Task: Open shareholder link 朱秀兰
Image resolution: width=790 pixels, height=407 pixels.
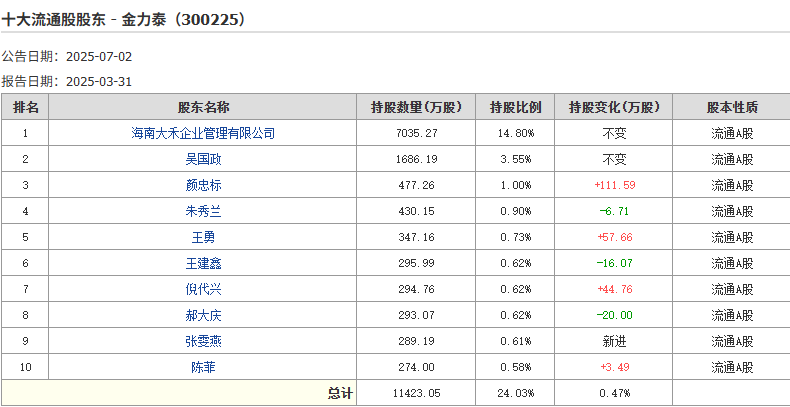Action: 203,212
